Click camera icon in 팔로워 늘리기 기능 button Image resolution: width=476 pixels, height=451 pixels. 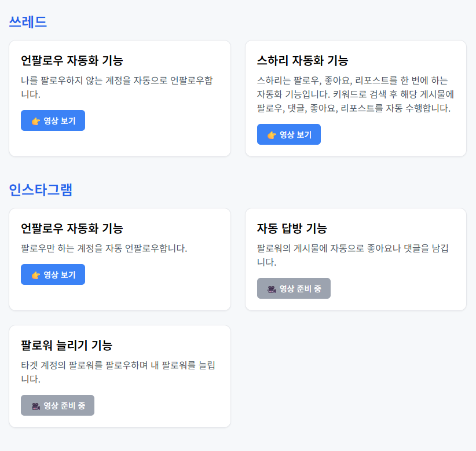coord(36,406)
